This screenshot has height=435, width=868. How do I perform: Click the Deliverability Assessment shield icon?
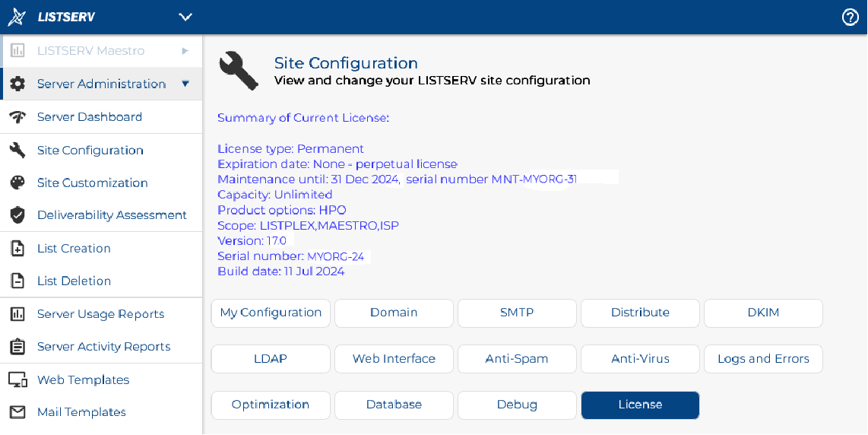coord(17,215)
